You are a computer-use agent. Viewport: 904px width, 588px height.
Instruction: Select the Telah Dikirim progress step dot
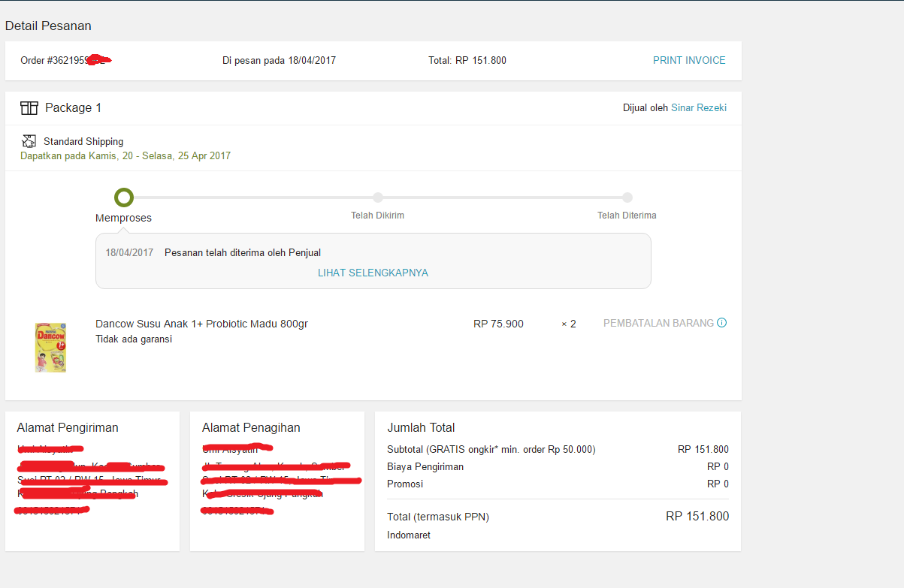(378, 198)
